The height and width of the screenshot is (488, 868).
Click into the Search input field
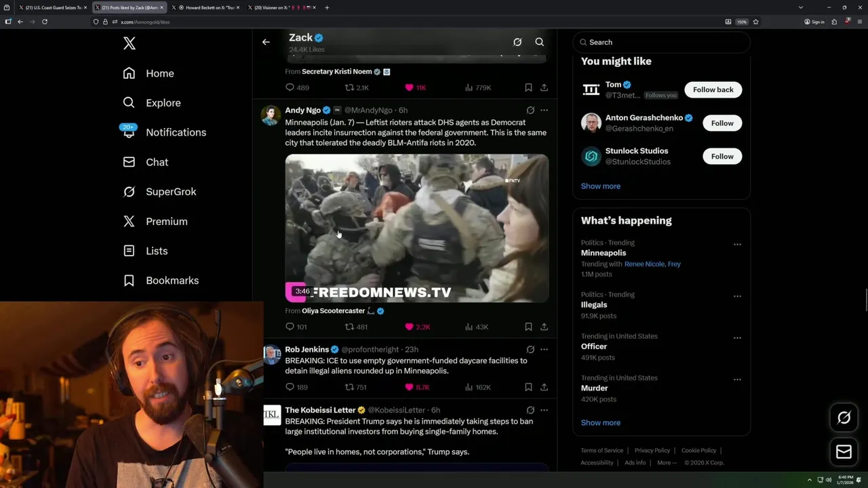click(661, 42)
